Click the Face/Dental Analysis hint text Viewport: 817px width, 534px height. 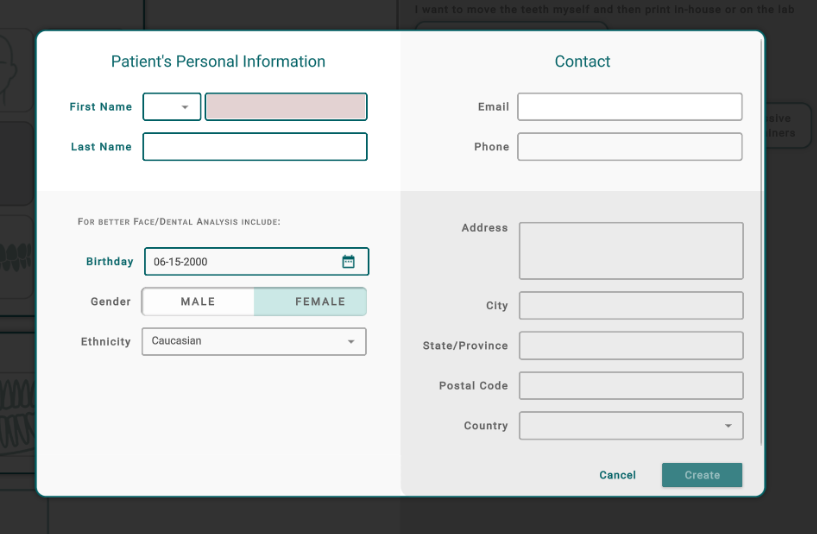coord(179,222)
